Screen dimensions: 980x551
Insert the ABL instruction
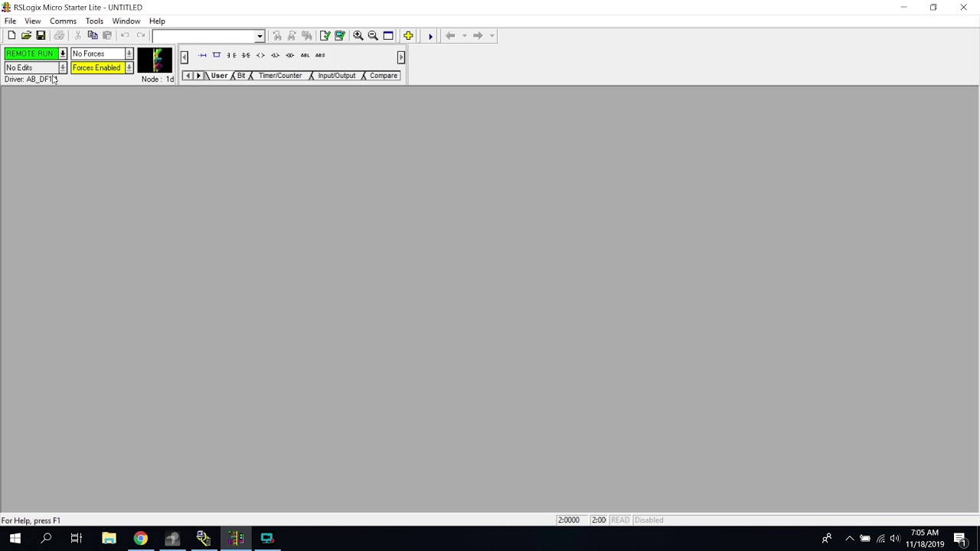coord(305,55)
